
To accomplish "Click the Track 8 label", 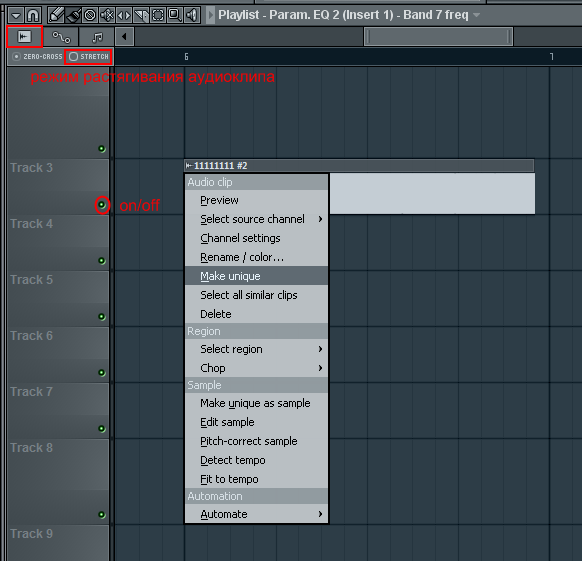I will [x=32, y=448].
